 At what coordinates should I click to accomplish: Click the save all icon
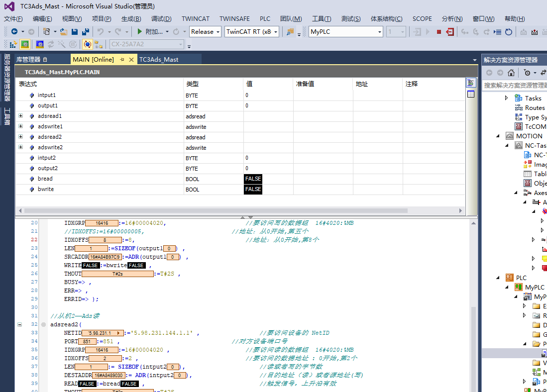(x=86, y=32)
